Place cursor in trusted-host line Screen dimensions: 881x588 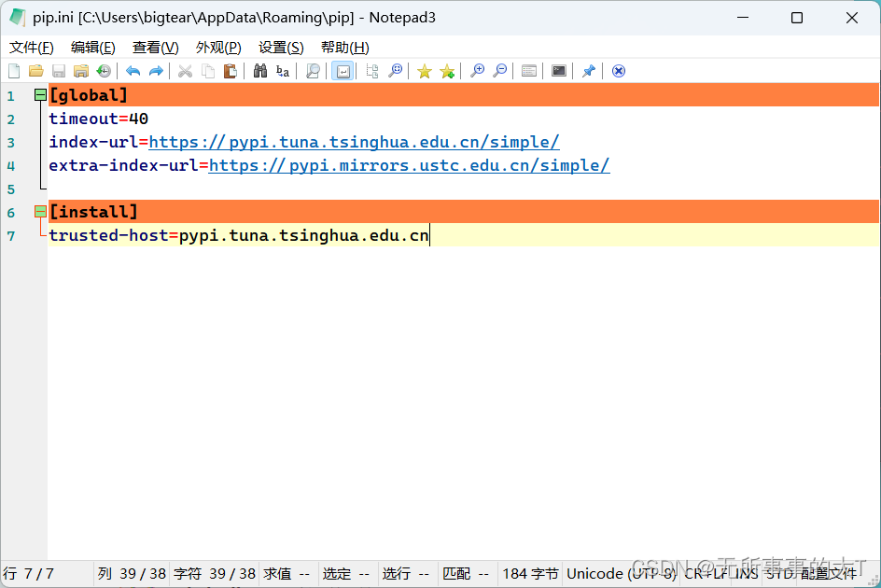tap(464, 235)
